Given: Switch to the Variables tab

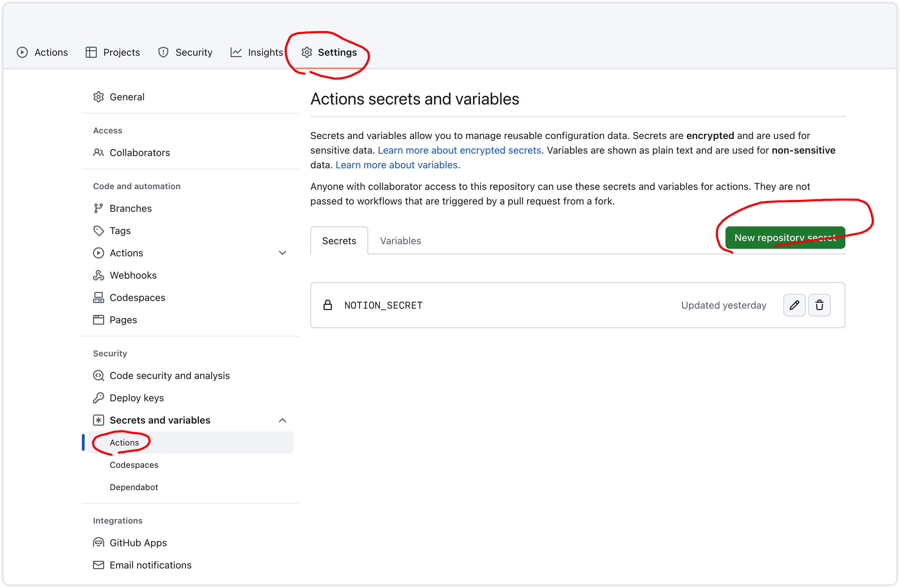Looking at the screenshot, I should click(400, 241).
